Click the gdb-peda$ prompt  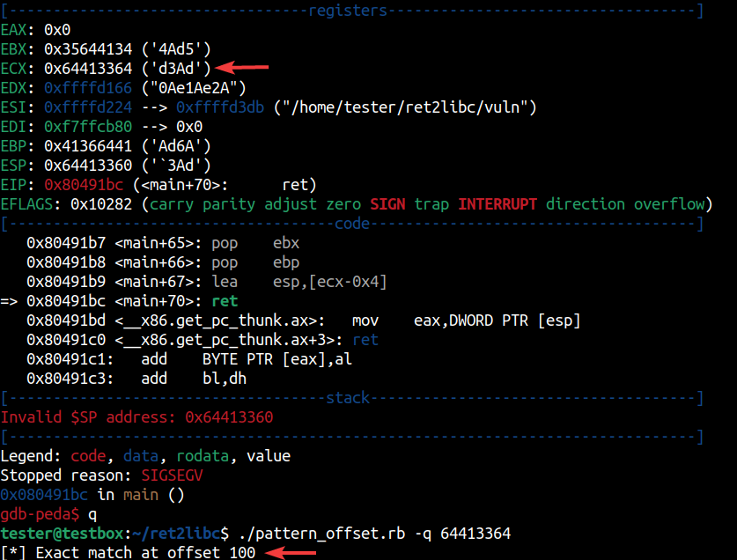click(x=38, y=513)
